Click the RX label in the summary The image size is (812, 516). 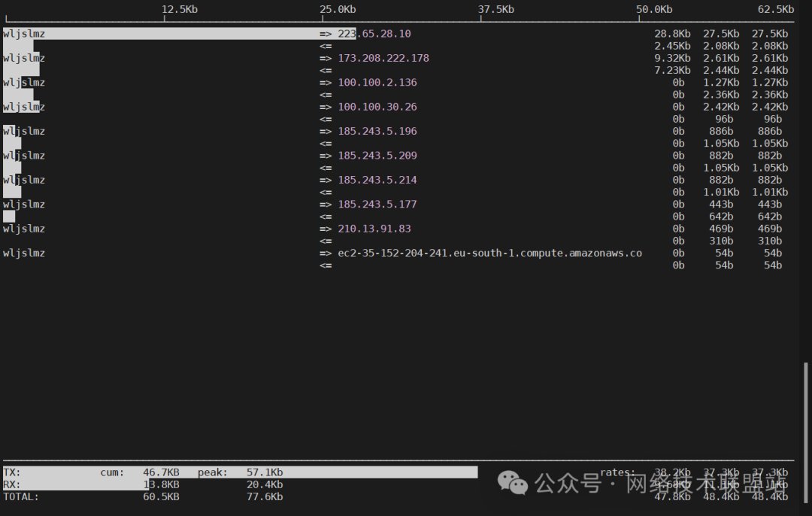tap(12, 484)
